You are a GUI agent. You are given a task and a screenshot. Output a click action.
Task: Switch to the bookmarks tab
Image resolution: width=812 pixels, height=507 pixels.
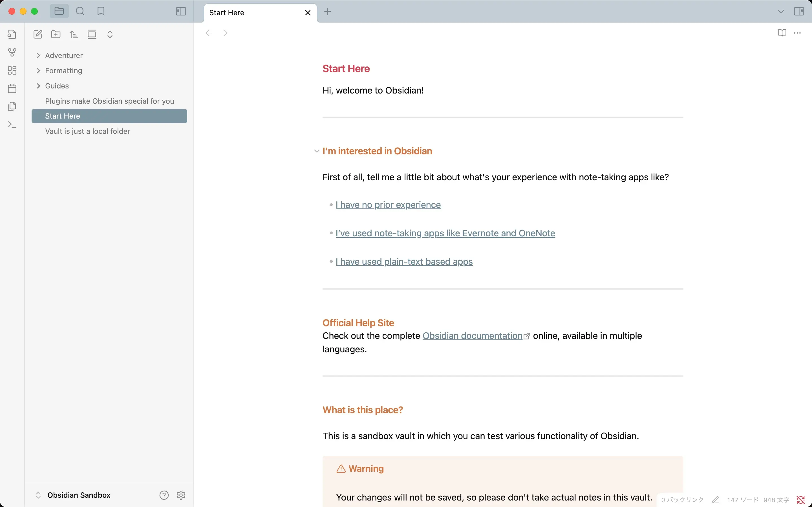pos(101,11)
